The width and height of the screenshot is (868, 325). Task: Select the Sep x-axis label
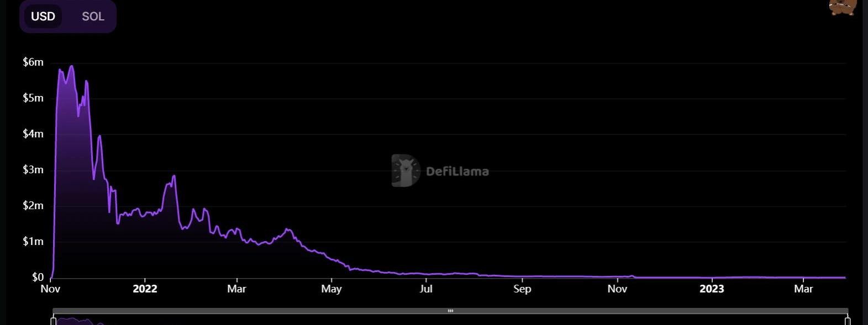tap(522, 289)
